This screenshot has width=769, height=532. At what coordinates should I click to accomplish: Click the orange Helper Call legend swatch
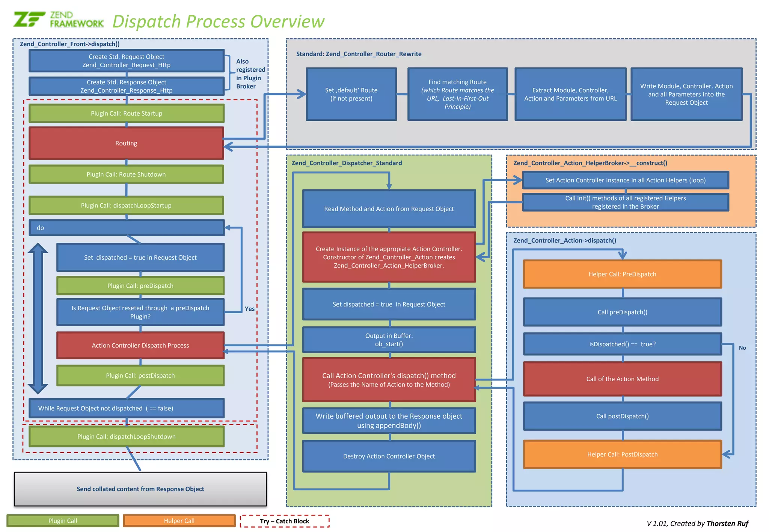[179, 521]
